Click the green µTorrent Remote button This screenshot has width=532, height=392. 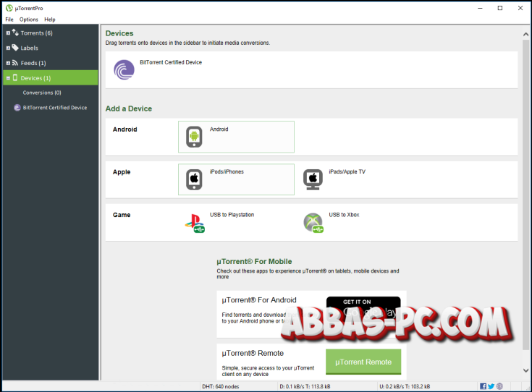363,362
